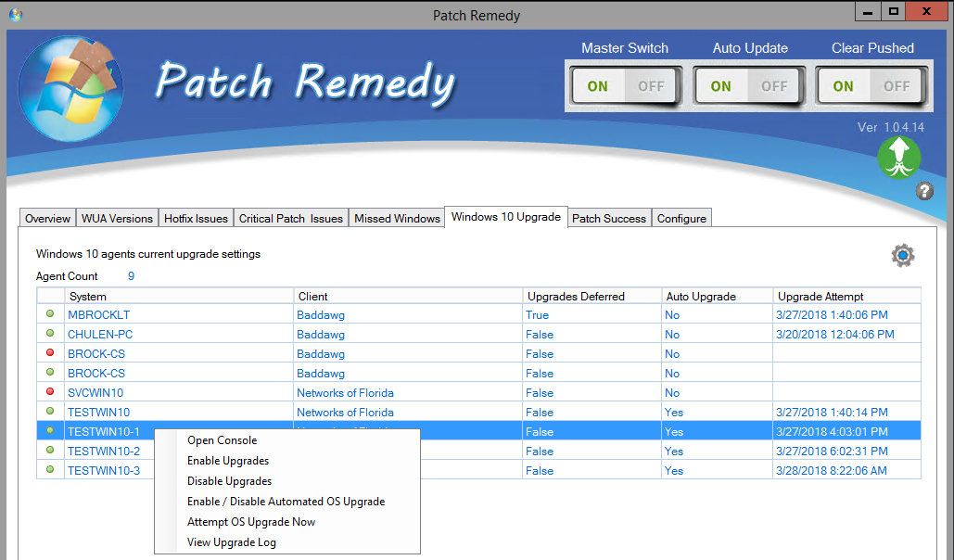
Task: Open settings gear above the agent table
Action: coord(902,256)
